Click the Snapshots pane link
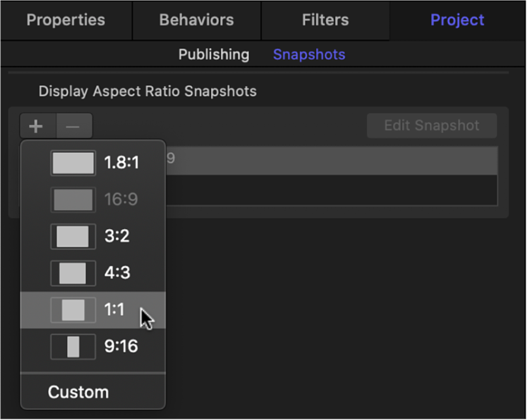 point(309,54)
